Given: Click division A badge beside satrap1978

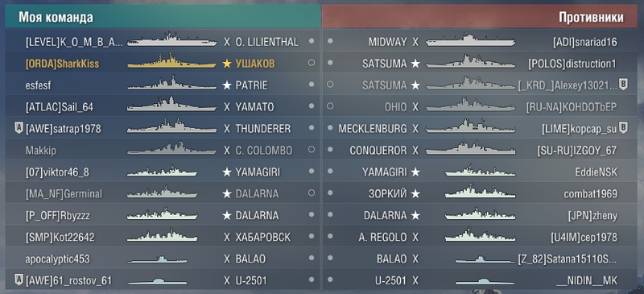Looking at the screenshot, I should tap(18, 128).
